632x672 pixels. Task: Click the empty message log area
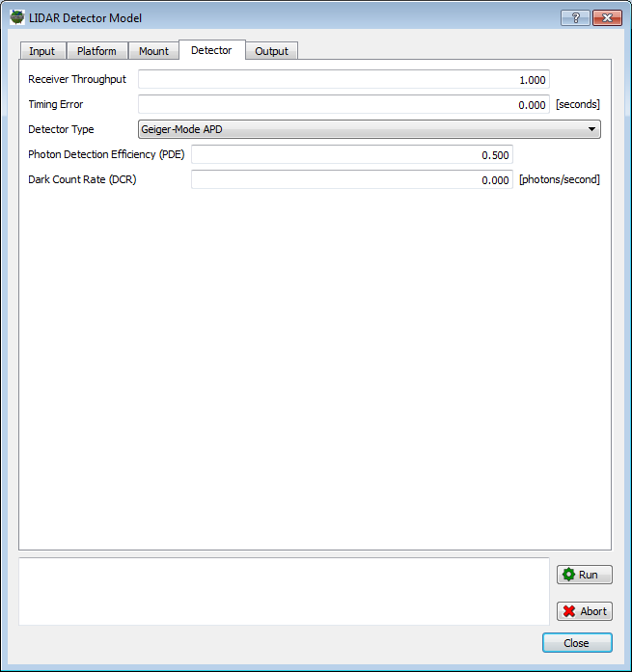(x=284, y=591)
